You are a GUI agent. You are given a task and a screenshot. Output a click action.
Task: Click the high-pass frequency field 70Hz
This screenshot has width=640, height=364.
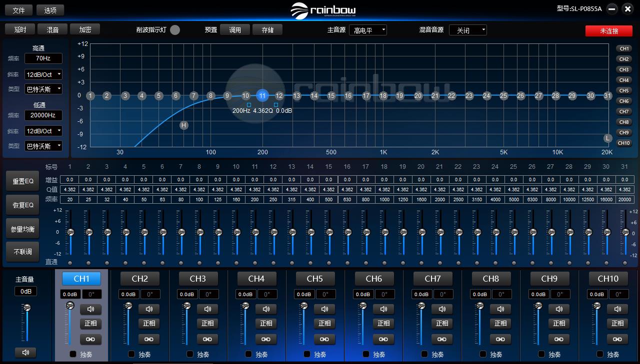coord(43,58)
